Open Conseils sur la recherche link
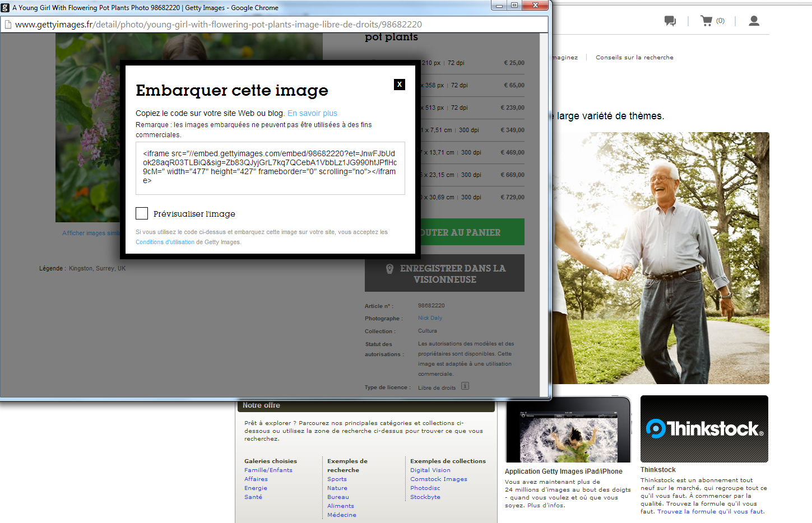The height and width of the screenshot is (523, 812). 634,57
